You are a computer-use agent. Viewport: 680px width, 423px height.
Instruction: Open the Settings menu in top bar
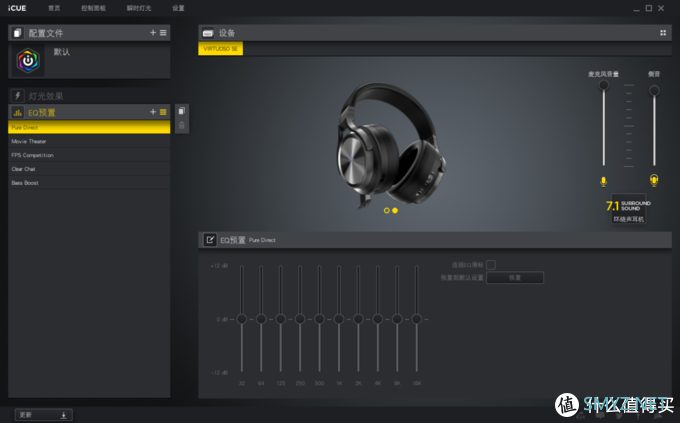(x=178, y=8)
